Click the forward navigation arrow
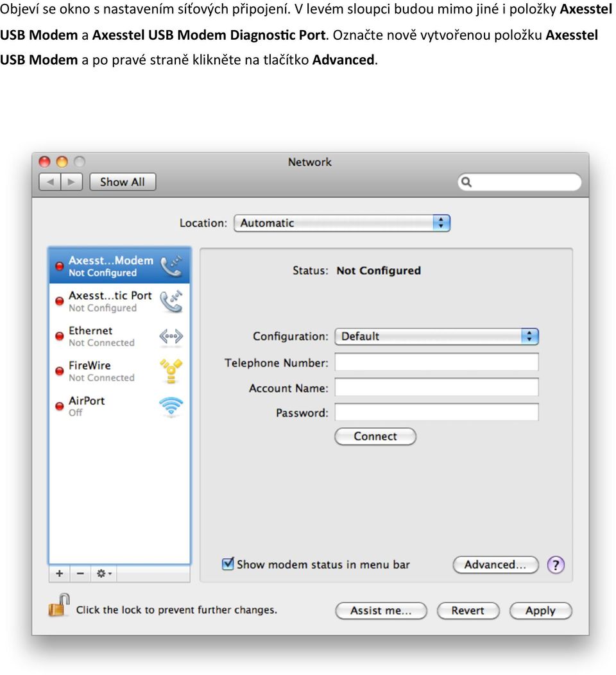Image resolution: width=616 pixels, height=675 pixels. 71,182
